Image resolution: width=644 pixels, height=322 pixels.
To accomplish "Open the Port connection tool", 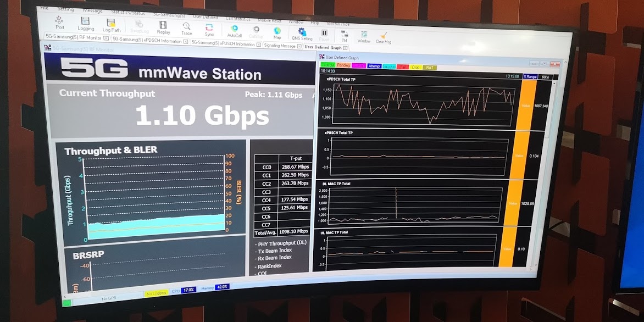I will click(59, 22).
